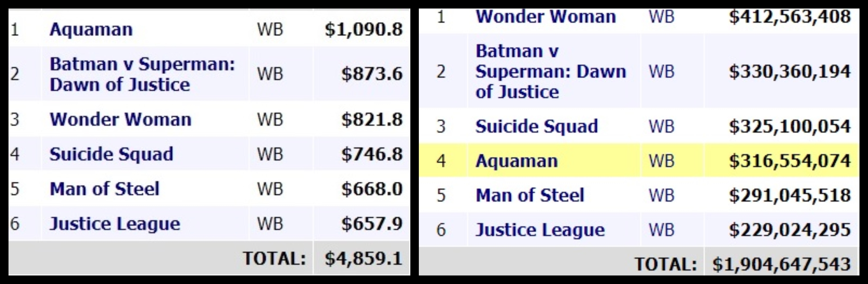868x284 pixels.
Task: Click the $1,904,647,543 total value
Action: pos(781,264)
